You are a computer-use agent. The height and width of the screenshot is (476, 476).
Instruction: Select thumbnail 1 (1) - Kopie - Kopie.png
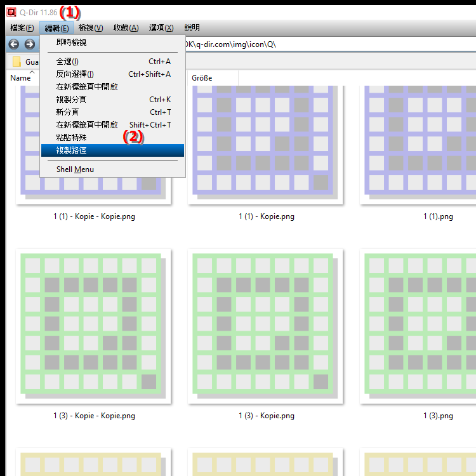[93, 145]
